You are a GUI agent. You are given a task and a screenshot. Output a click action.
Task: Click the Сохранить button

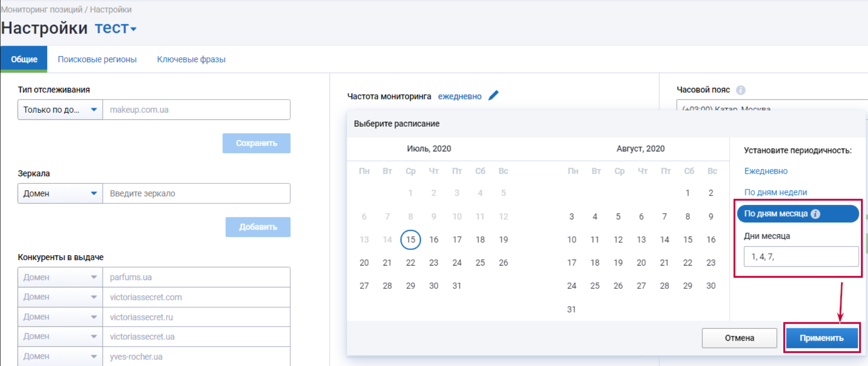(256, 143)
